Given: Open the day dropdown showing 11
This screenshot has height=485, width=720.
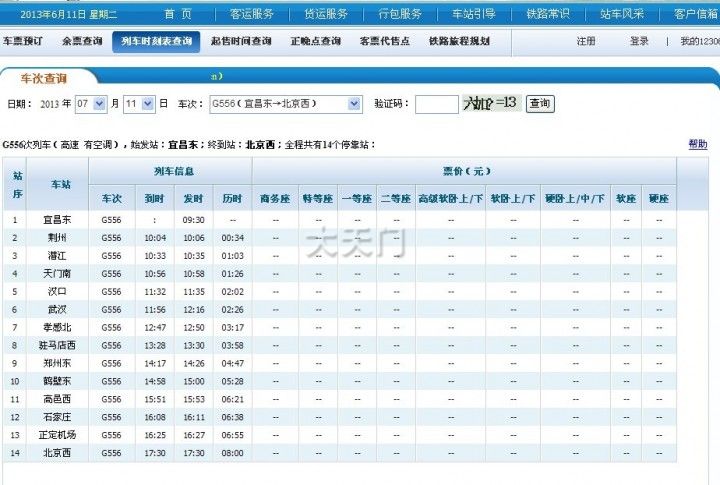Looking at the screenshot, I should (139, 104).
